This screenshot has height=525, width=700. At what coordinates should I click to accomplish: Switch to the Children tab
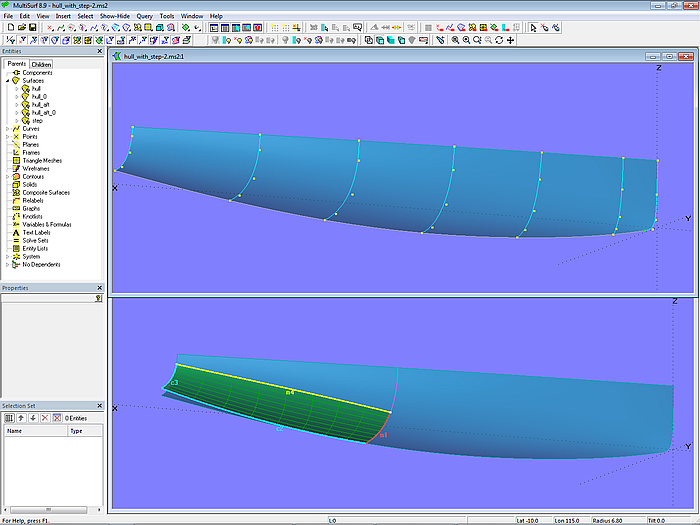[x=41, y=64]
